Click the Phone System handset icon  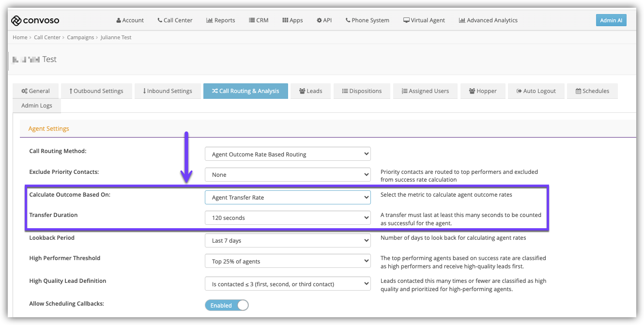[348, 20]
